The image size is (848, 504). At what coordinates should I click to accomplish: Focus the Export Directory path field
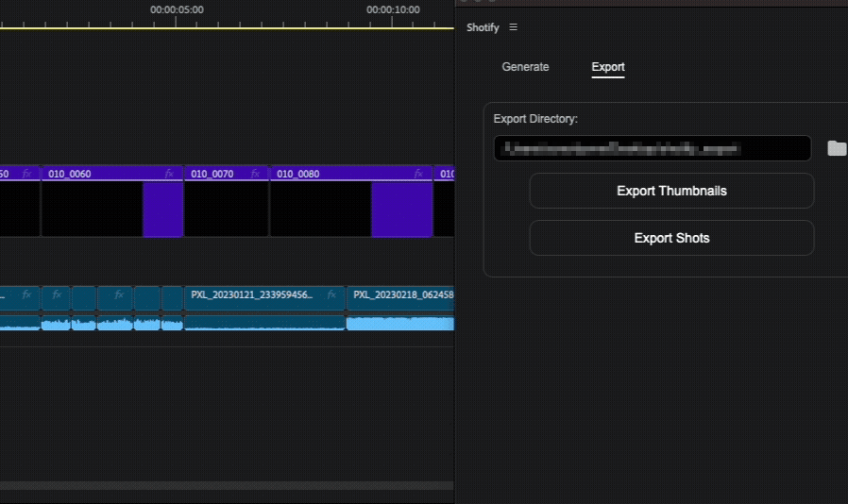click(x=653, y=148)
